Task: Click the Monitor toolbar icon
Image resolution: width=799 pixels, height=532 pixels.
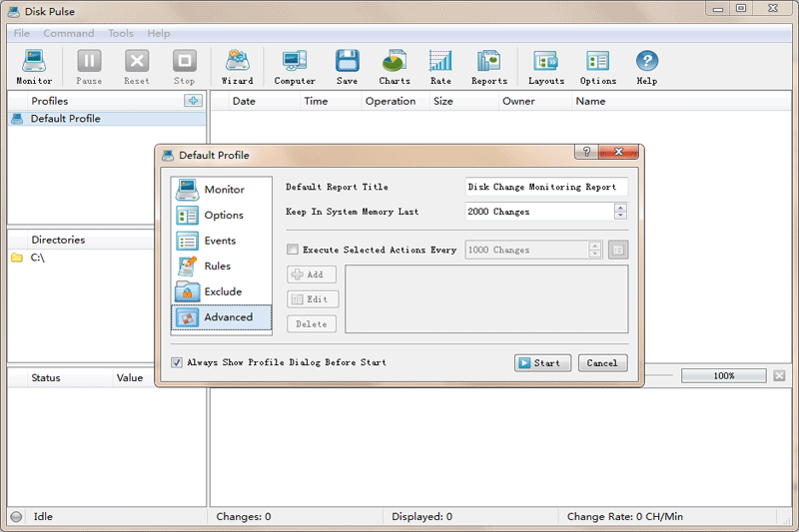Action: click(x=34, y=67)
